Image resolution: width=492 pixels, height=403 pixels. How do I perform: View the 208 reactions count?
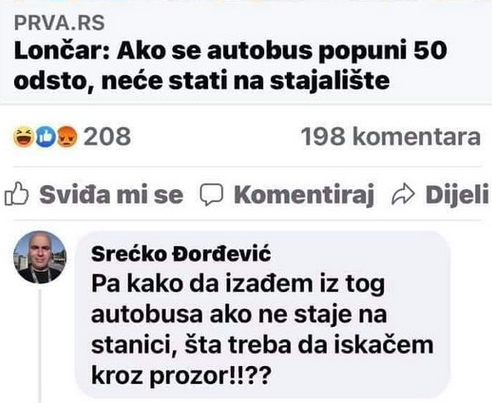tap(107, 137)
